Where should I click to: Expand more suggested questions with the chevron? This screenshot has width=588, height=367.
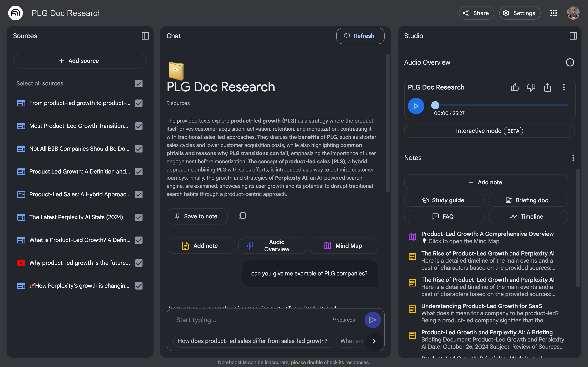[x=374, y=341]
